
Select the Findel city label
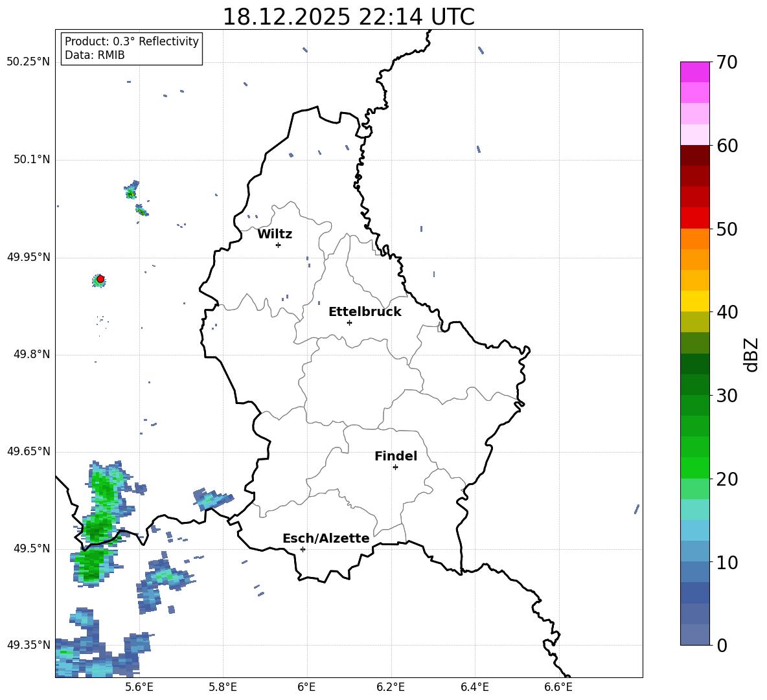396,456
